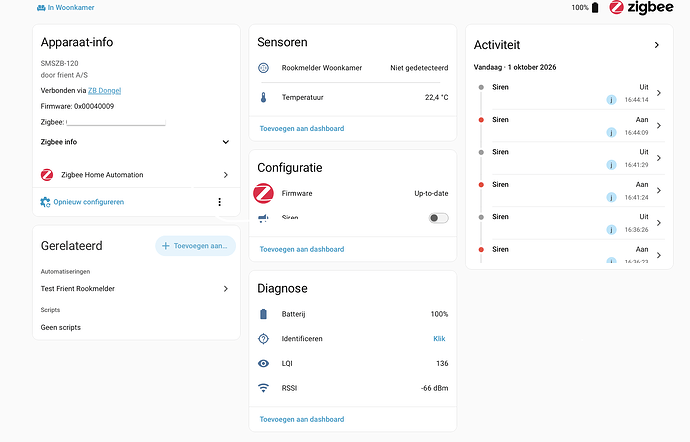Click the Geen scripts text
Screen dimensions: 690x442
pos(61,328)
